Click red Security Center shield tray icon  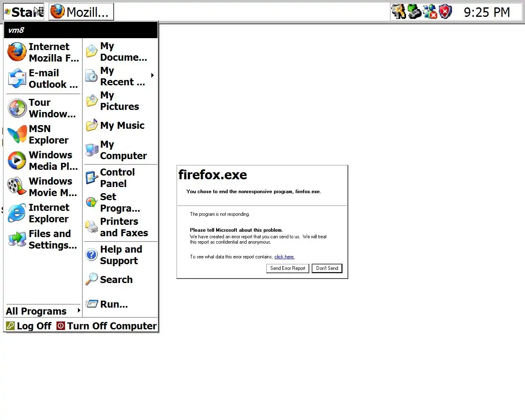[445, 12]
